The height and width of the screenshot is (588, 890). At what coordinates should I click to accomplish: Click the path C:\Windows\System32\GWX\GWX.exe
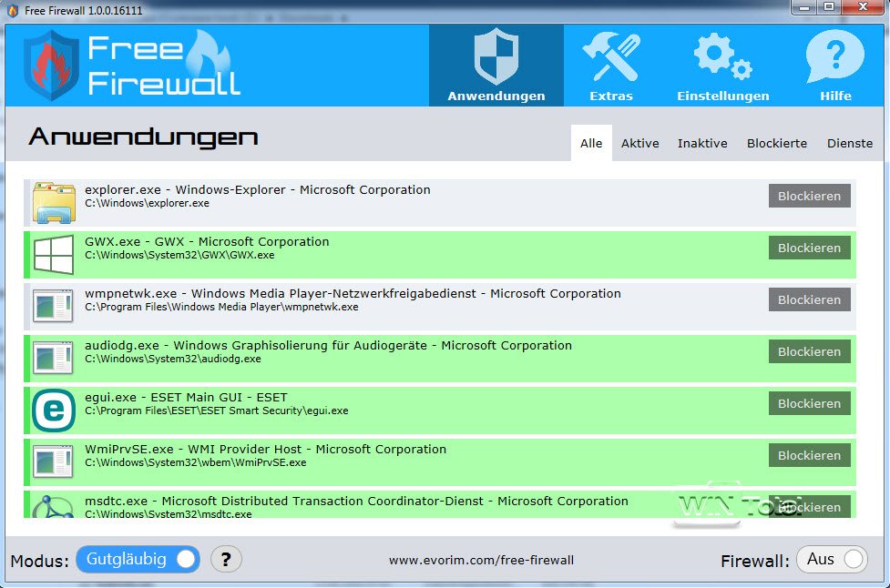179,255
